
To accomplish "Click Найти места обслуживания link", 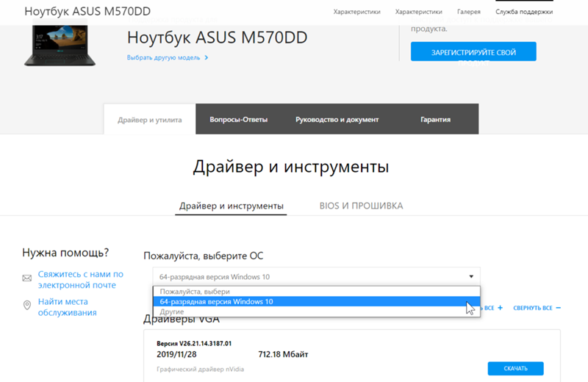I will coord(67,307).
